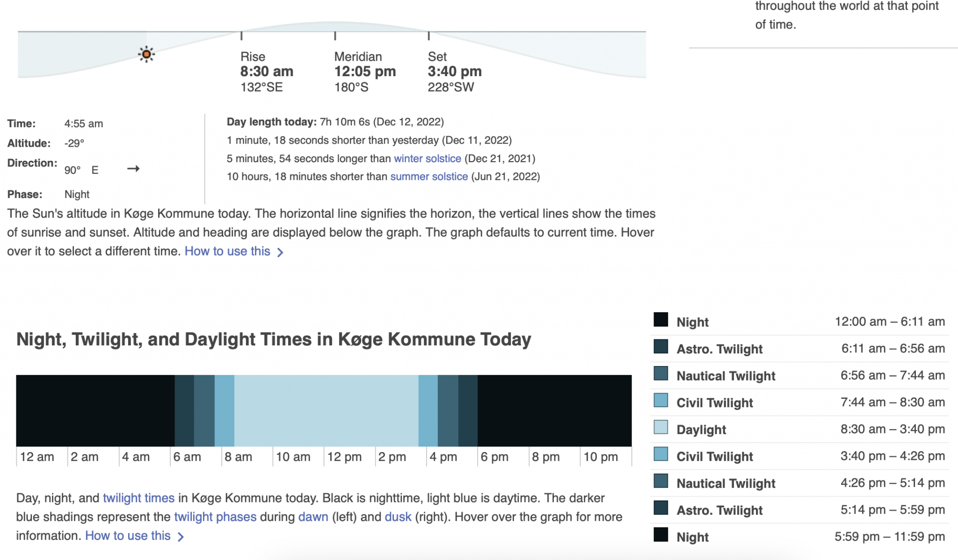958x560 pixels.
Task: Click the morning astronomical twilight bar segment
Action: click(x=184, y=410)
